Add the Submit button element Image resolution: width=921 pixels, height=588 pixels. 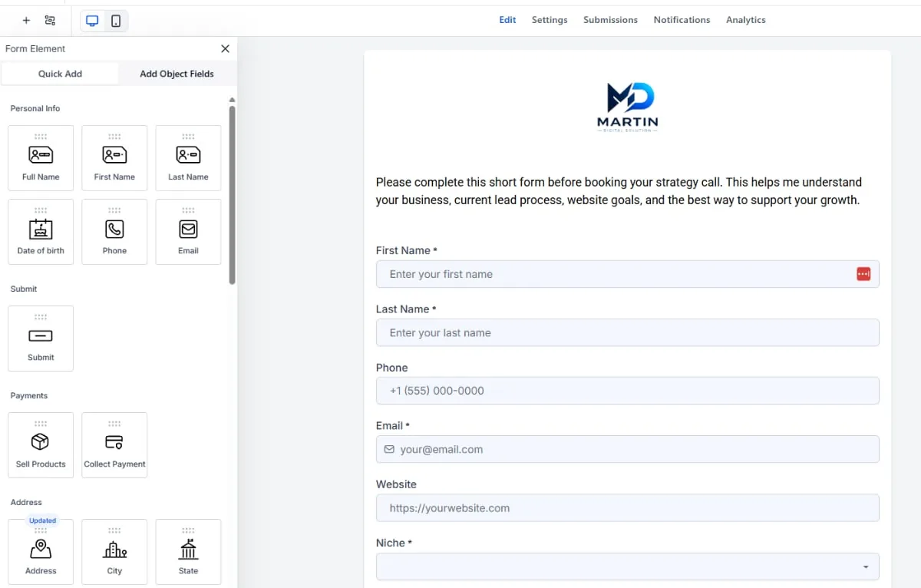41,339
